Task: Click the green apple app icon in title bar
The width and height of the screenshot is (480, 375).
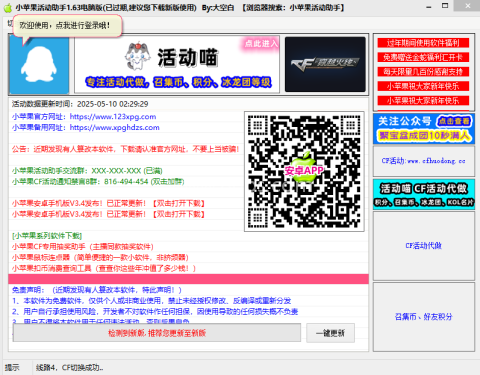Action: point(7,7)
